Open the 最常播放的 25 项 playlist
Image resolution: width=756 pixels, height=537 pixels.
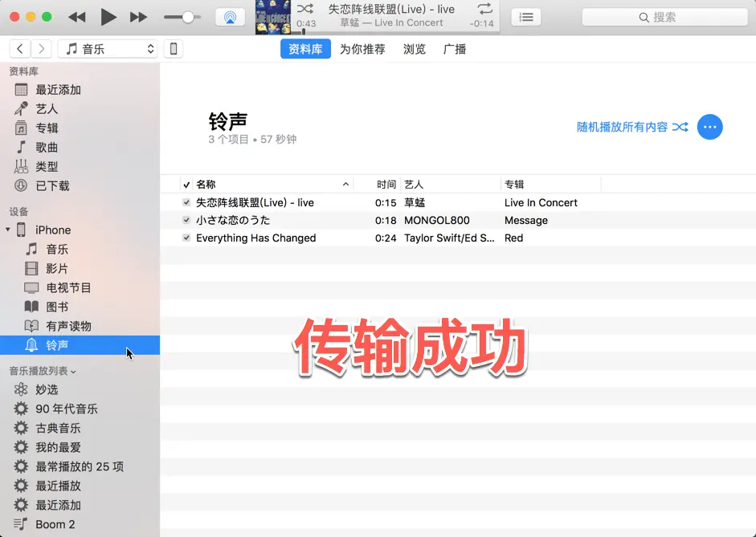tap(80, 466)
